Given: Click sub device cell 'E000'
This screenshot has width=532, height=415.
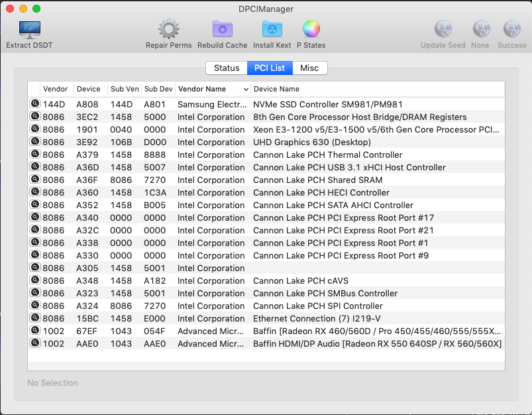Looking at the screenshot, I should pos(155,318).
